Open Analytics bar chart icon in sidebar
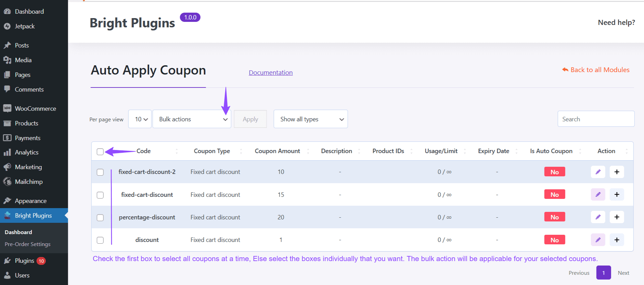The image size is (644, 285). coord(7,152)
